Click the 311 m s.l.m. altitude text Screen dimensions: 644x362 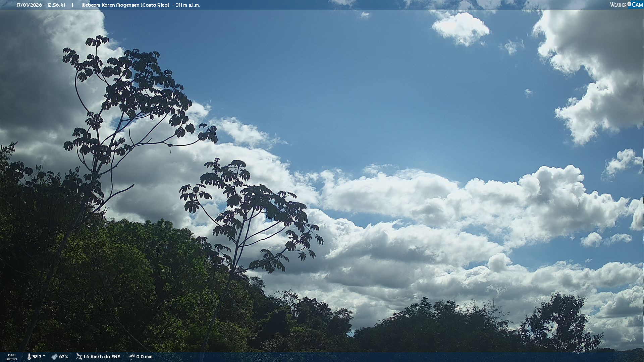click(x=187, y=5)
